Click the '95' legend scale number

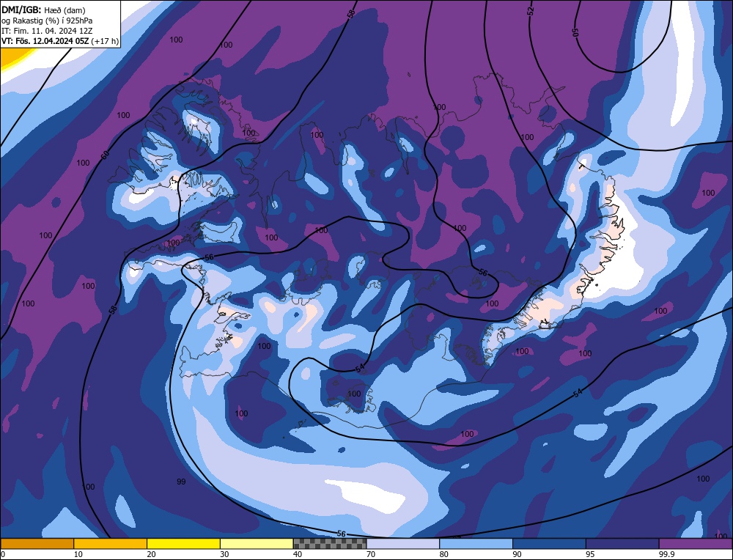(590, 554)
